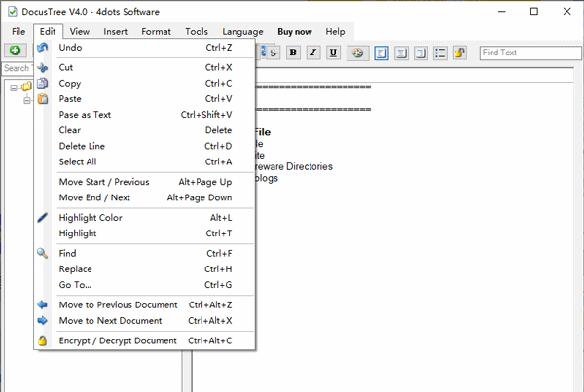Align text right using toolbar icon

[420, 52]
